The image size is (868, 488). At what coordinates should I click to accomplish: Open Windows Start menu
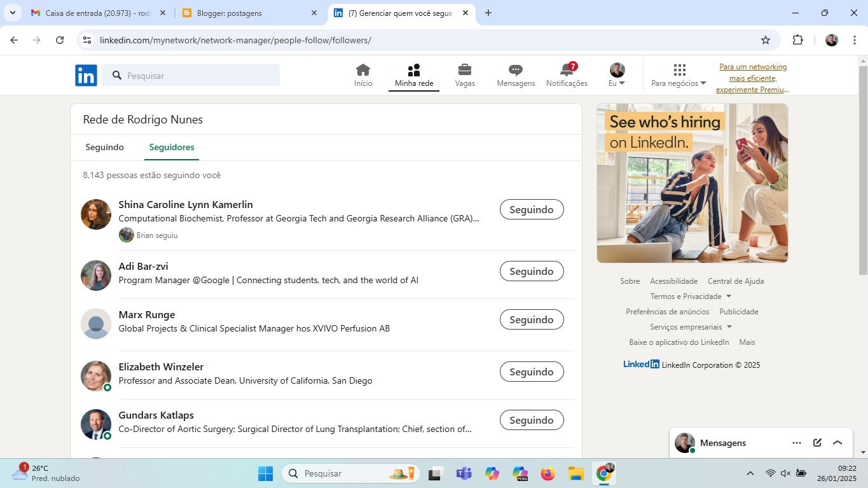(265, 473)
